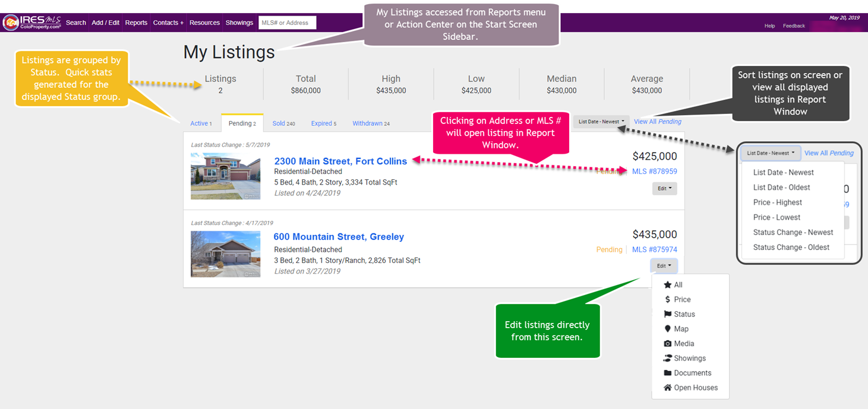Image resolution: width=868 pixels, height=409 pixels.
Task: Open the List Date - Newest sort dropdown
Action: coord(601,121)
